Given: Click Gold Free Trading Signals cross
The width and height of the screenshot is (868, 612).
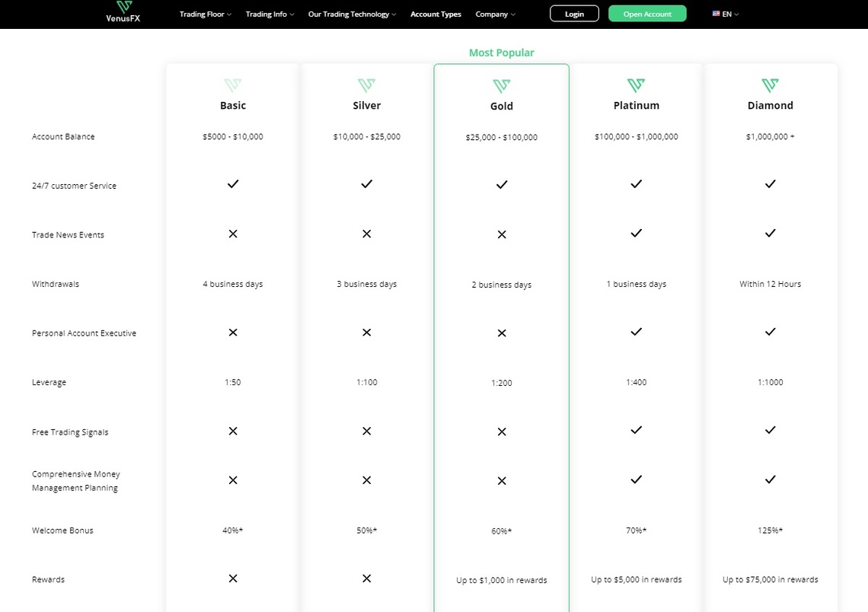Looking at the screenshot, I should pos(502,432).
